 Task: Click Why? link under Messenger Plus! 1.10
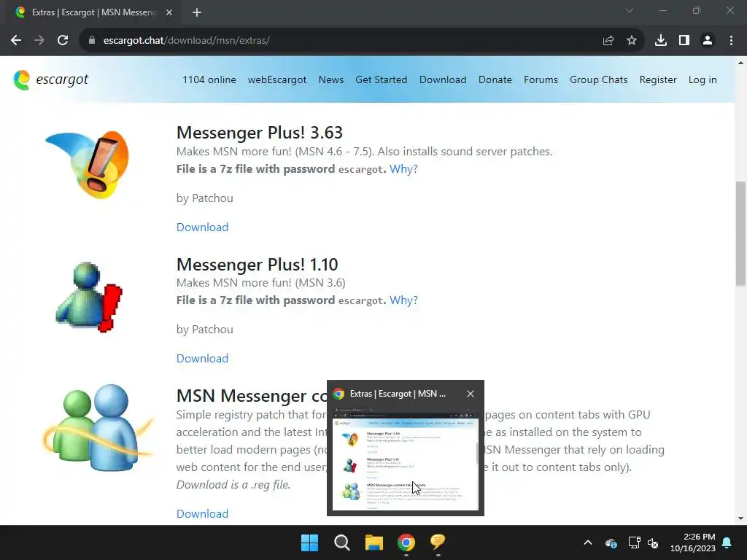coord(403,300)
